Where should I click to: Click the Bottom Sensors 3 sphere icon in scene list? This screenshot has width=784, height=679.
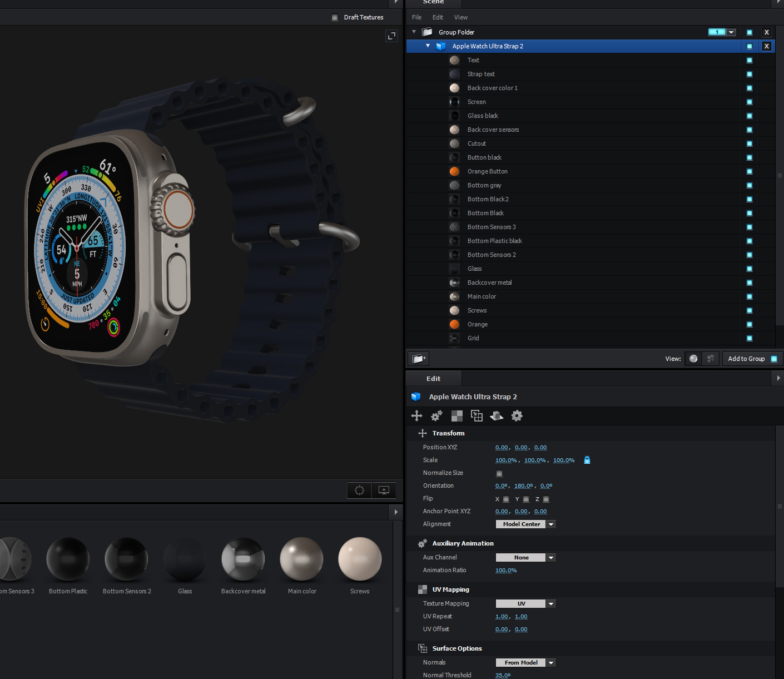[x=454, y=227]
